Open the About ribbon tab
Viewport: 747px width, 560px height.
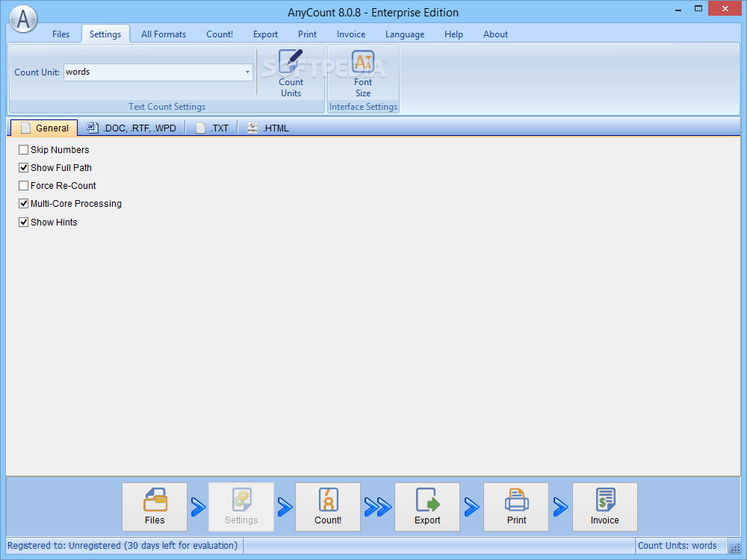coord(495,34)
